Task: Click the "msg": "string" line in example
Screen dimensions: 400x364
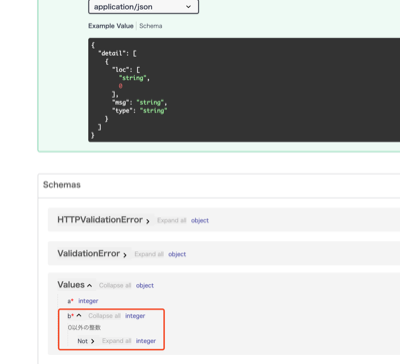Action: pos(140,102)
